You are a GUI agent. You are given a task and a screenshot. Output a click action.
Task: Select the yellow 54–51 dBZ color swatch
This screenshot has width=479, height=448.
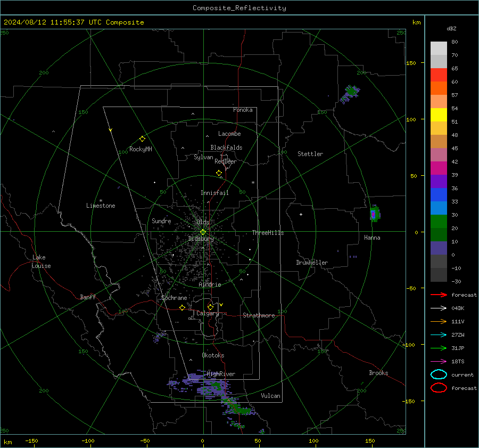tap(439, 115)
